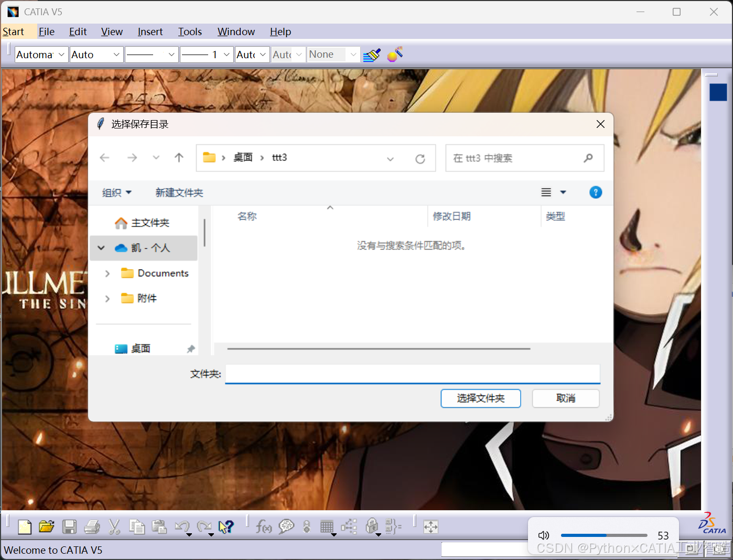Click the paintbrush icon in top toolbar
This screenshot has width=733, height=560.
tap(372, 55)
